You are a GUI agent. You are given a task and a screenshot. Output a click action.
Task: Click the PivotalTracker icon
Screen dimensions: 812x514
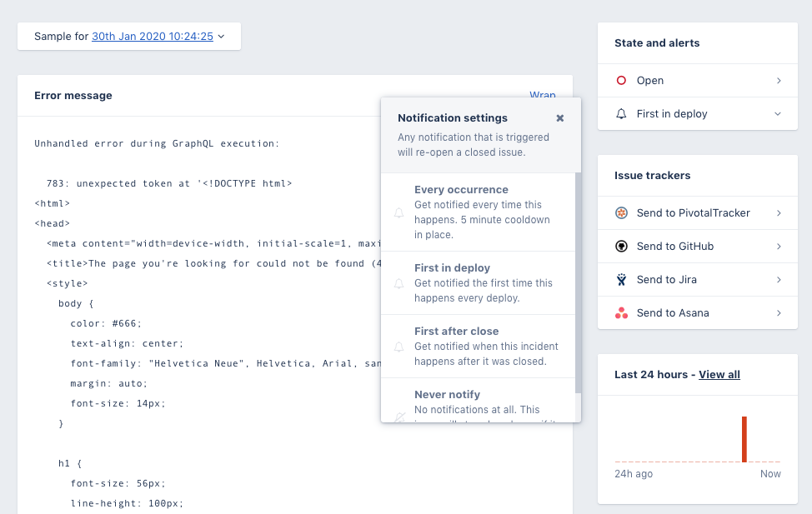620,213
